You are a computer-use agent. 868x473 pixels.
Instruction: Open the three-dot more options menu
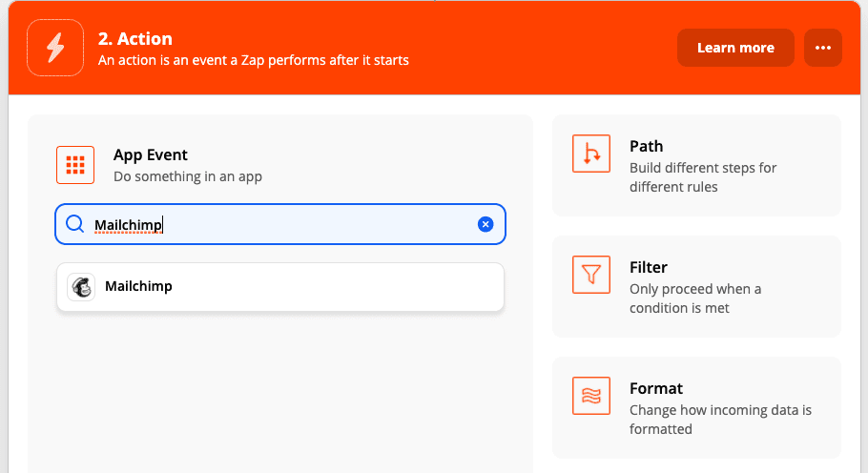(822, 48)
